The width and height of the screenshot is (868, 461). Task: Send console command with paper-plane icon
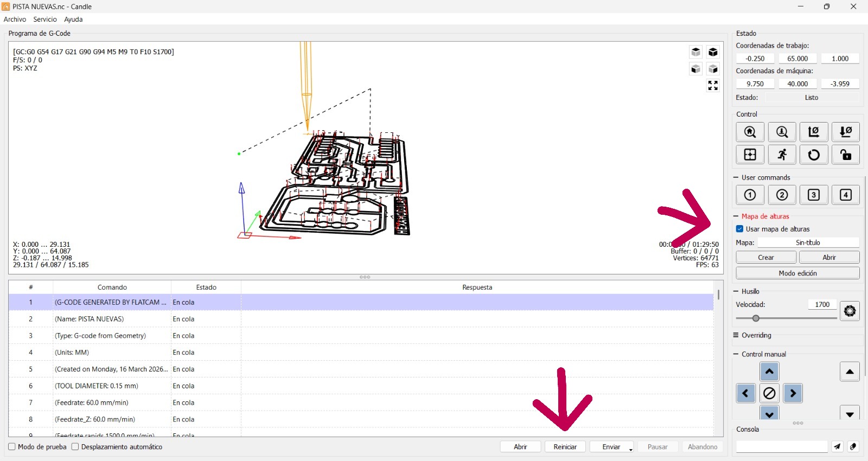[837, 446]
